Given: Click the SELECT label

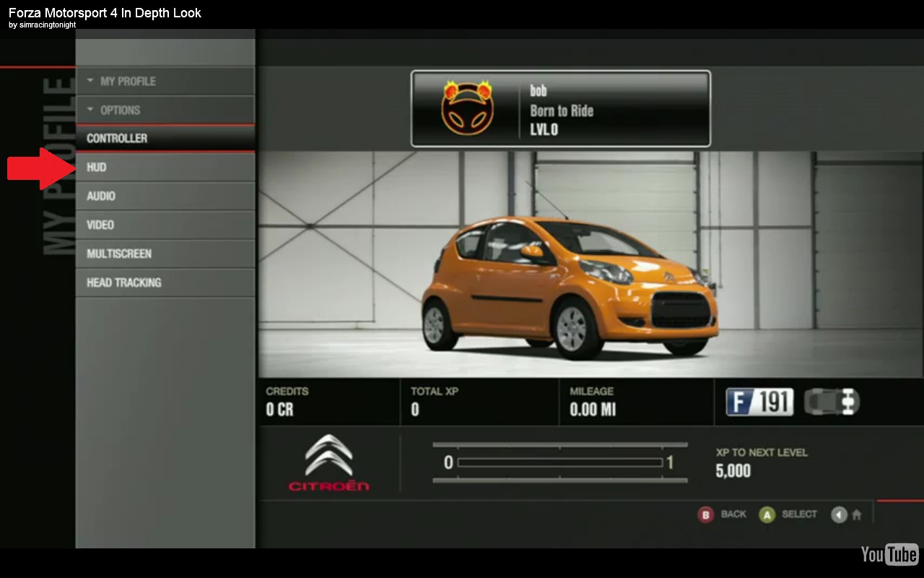Looking at the screenshot, I should pos(799,514).
